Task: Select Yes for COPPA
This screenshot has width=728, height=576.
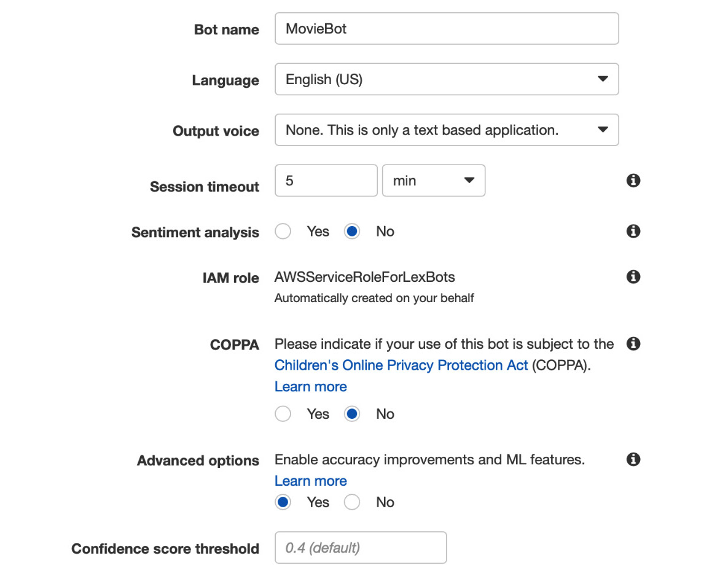Action: coord(283,413)
